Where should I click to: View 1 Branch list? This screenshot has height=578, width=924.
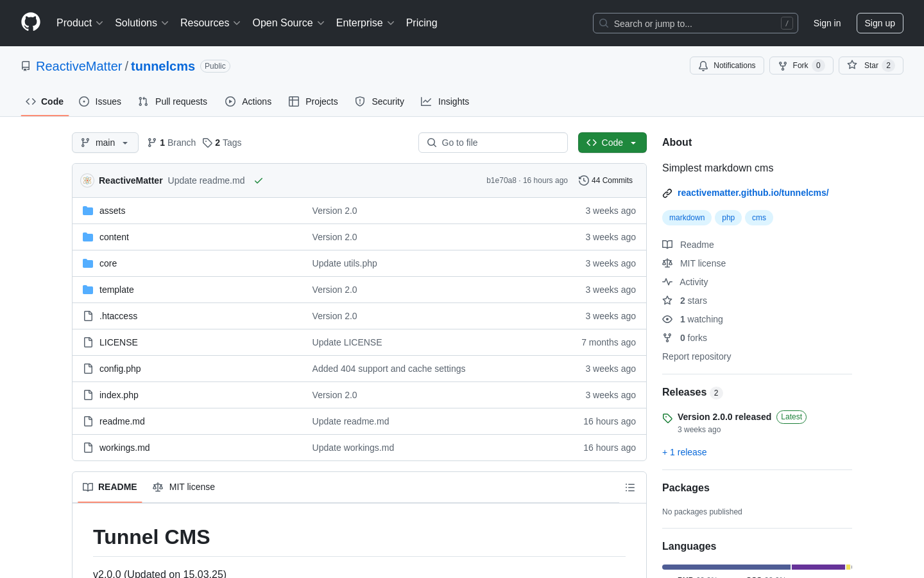click(171, 143)
